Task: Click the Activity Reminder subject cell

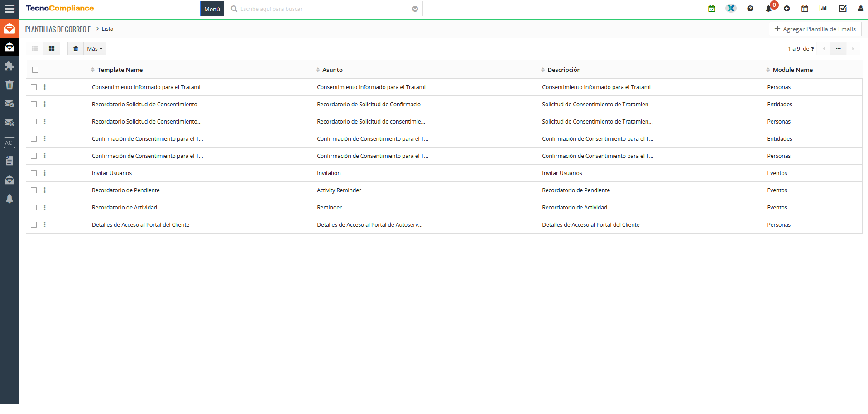Action: tap(339, 190)
